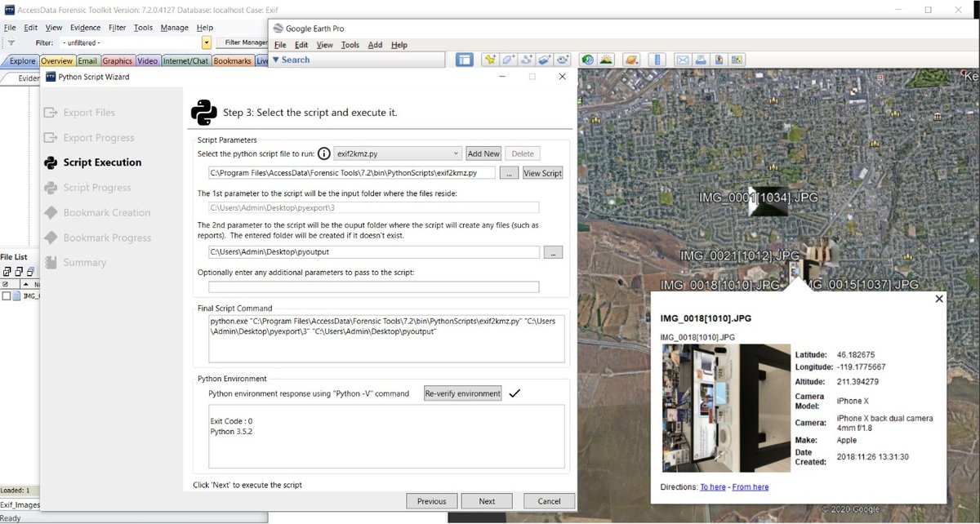This screenshot has width=980, height=524.
Task: Click third stacked-windows icon in File List
Action: (x=30, y=272)
